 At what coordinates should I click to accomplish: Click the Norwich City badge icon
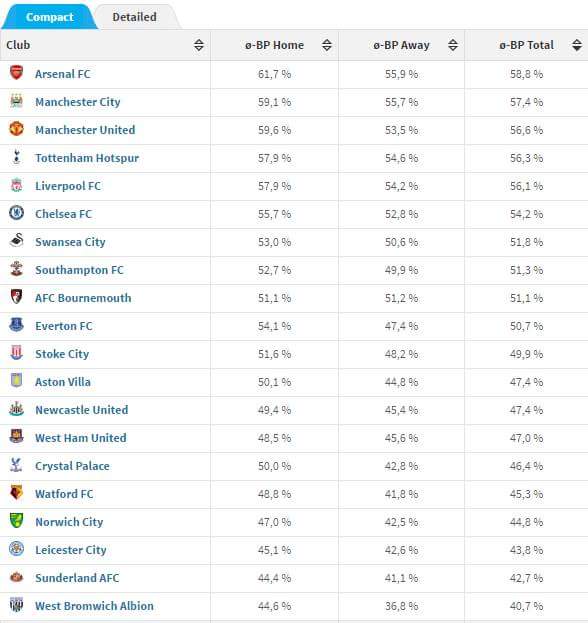(x=16, y=521)
